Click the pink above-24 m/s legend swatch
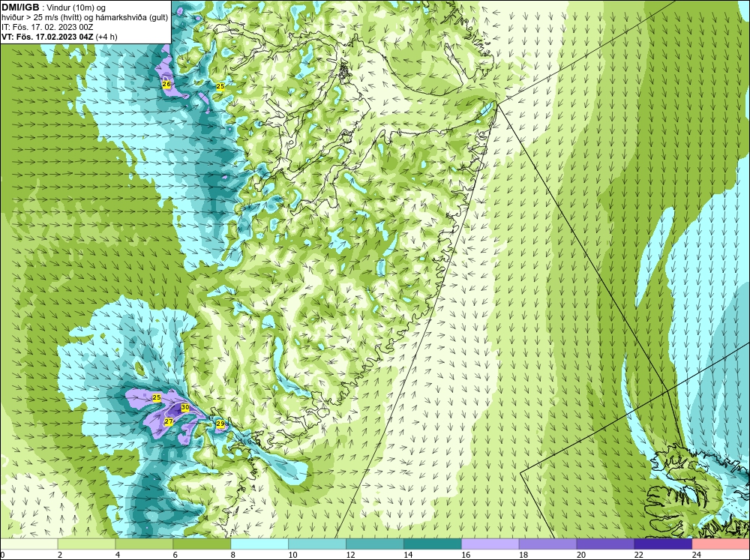 pyautogui.click(x=721, y=544)
